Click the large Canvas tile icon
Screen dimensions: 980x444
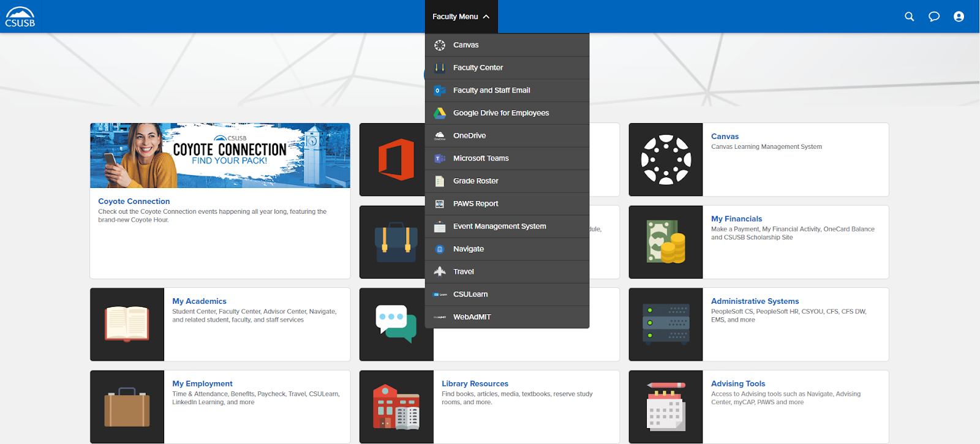click(x=666, y=160)
